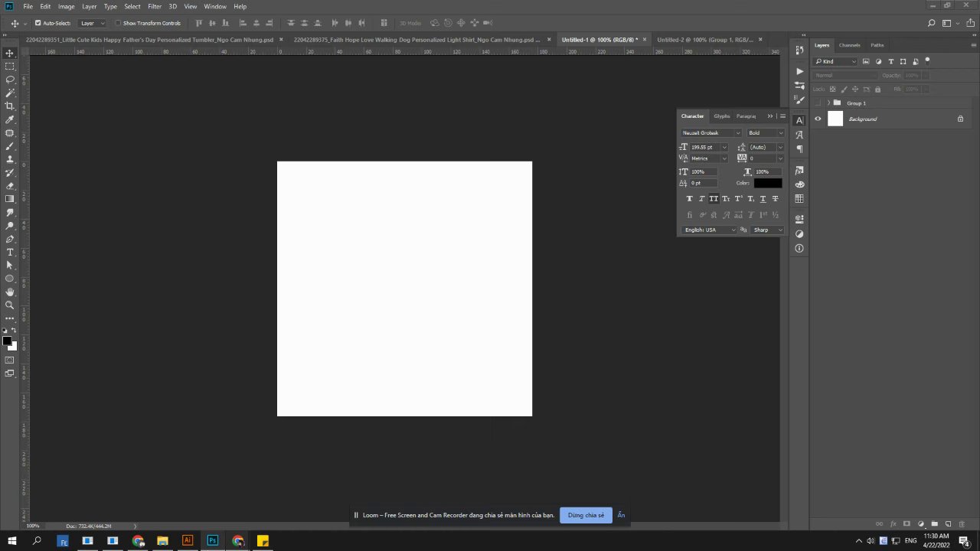The width and height of the screenshot is (980, 551).
Task: Hide the Background layer with eye icon
Action: click(818, 119)
